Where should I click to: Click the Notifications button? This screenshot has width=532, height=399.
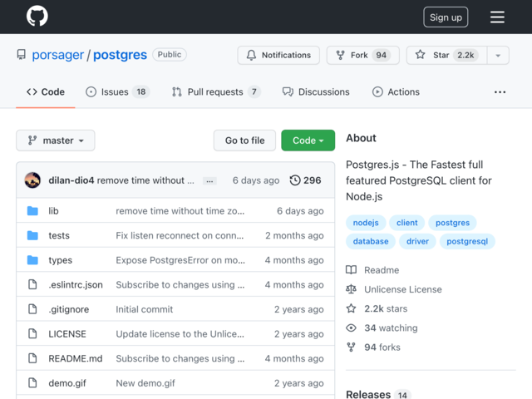pyautogui.click(x=278, y=55)
